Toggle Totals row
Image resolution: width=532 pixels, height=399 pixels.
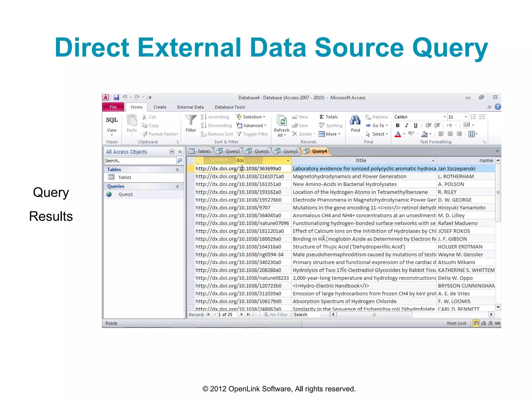[328, 117]
